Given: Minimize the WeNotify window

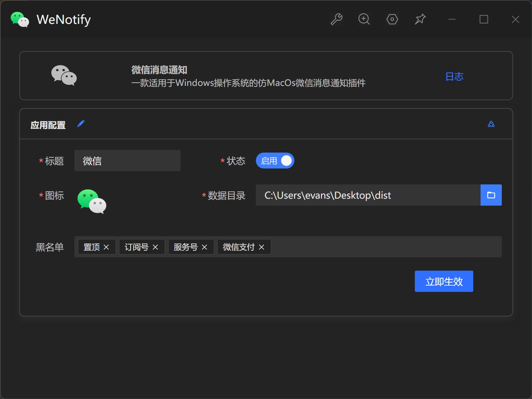Looking at the screenshot, I should (x=452, y=19).
